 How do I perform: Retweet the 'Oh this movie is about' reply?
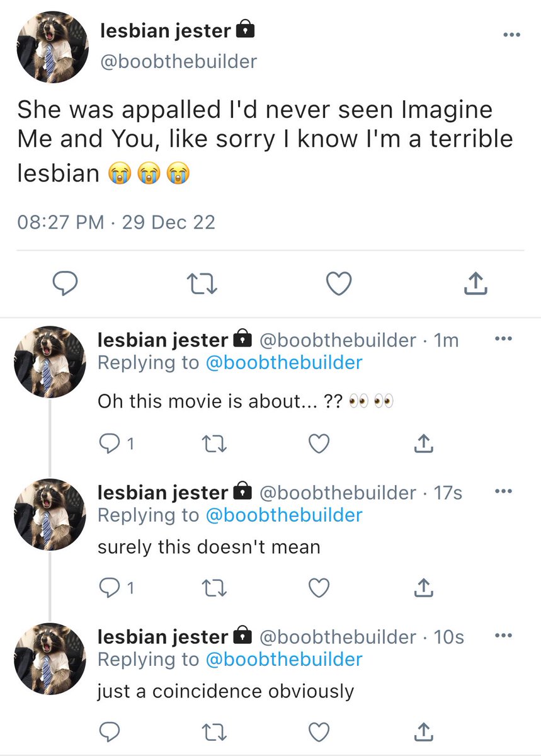click(216, 444)
